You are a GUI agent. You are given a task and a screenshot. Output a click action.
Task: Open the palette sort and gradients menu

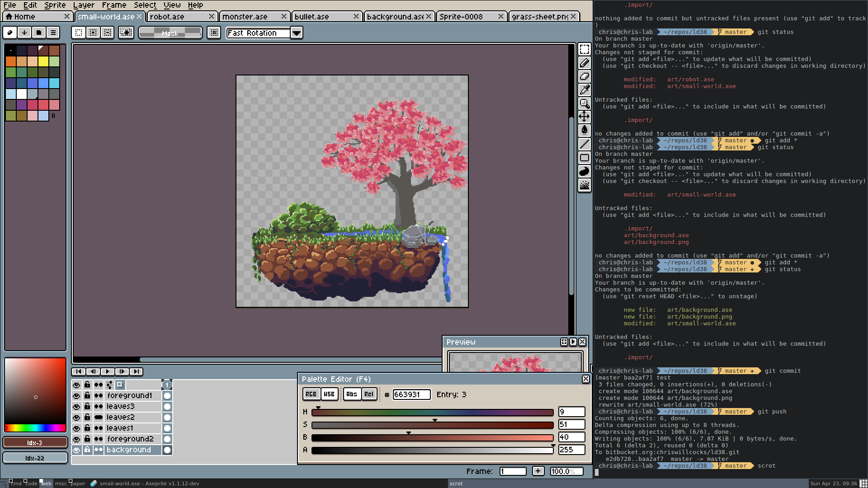[24, 33]
